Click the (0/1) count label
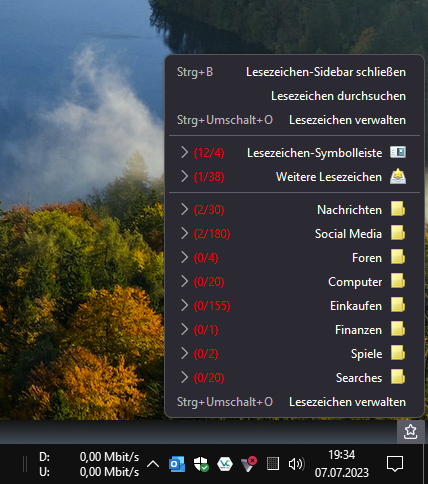The height and width of the screenshot is (484, 428). (x=206, y=330)
